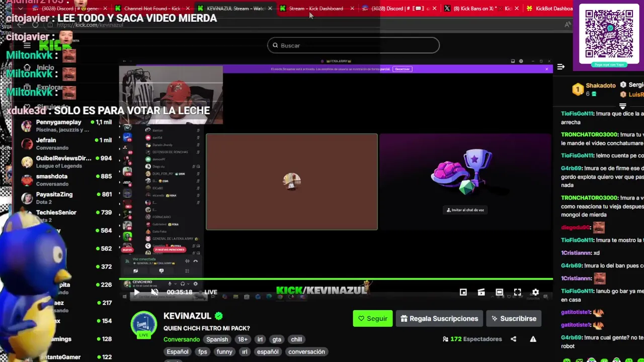This screenshot has height=362, width=644.
Task: Select the capitalized Español tag
Action: tap(178, 351)
